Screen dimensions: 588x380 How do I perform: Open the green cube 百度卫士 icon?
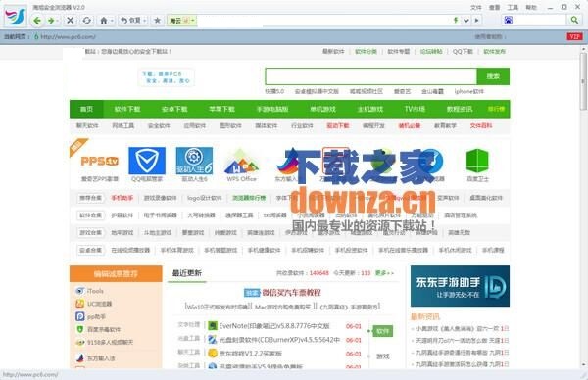(477, 161)
